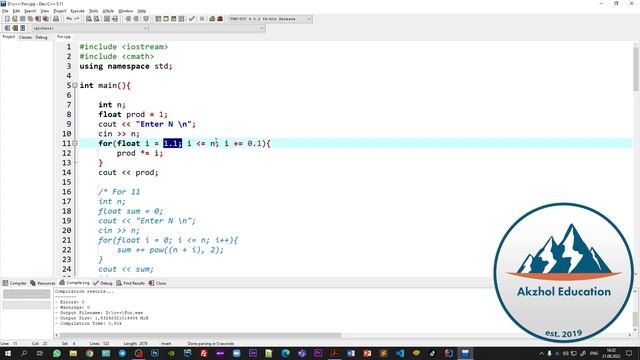Viewport: 640px width, 360px height.
Task: Open the Execute menu
Action: pos(77,11)
